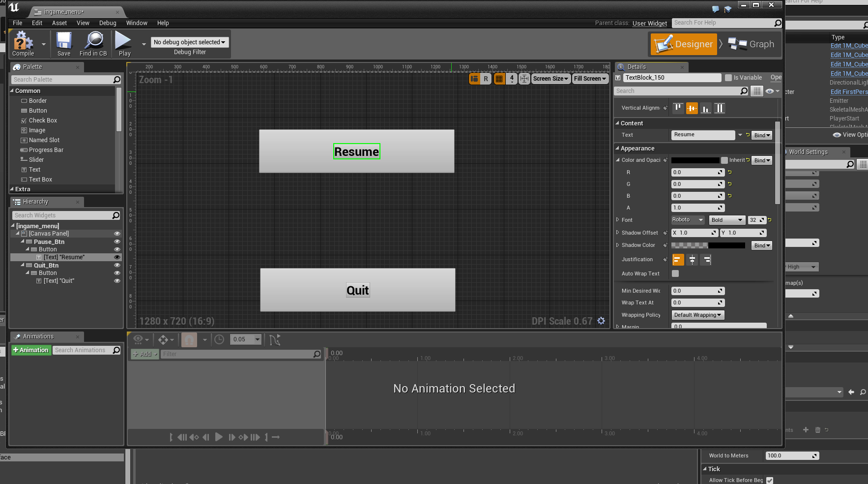
Task: Open the Screen Size dropdown
Action: (x=550, y=79)
